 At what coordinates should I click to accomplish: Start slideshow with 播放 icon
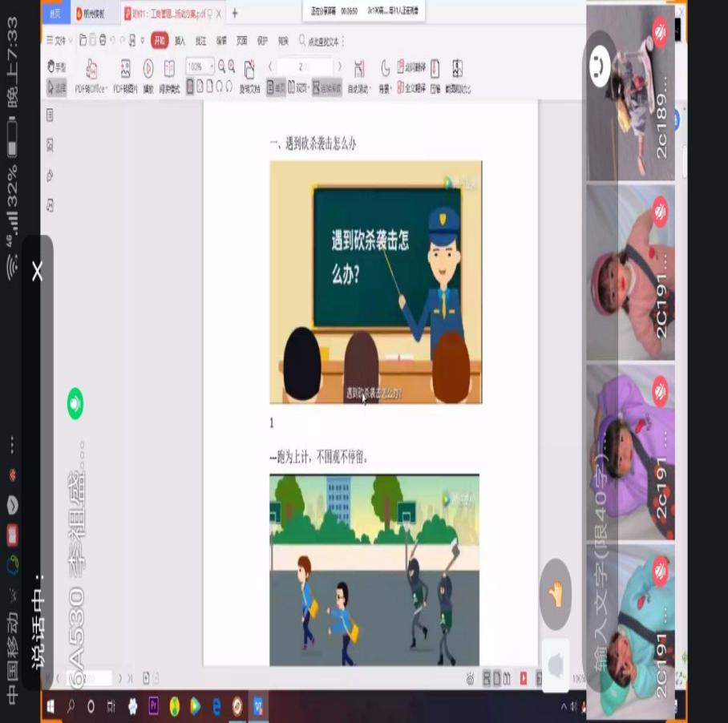coord(148,70)
